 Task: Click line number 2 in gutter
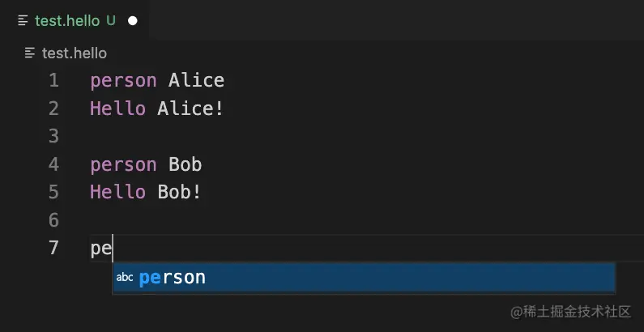tap(53, 109)
